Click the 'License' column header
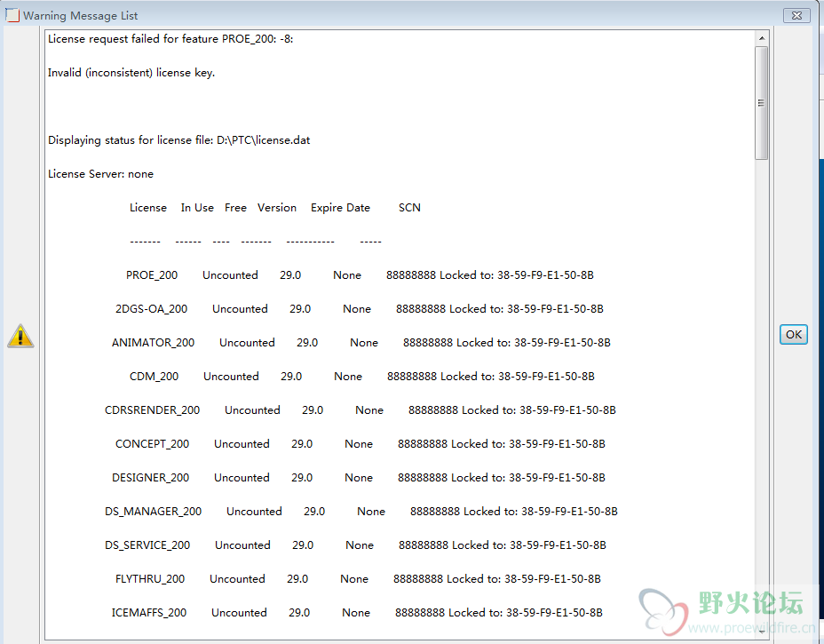 (148, 208)
